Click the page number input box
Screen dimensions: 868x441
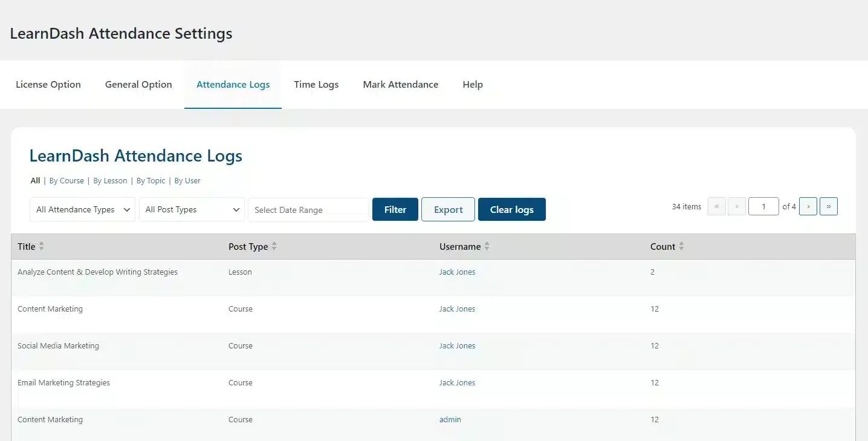point(763,206)
